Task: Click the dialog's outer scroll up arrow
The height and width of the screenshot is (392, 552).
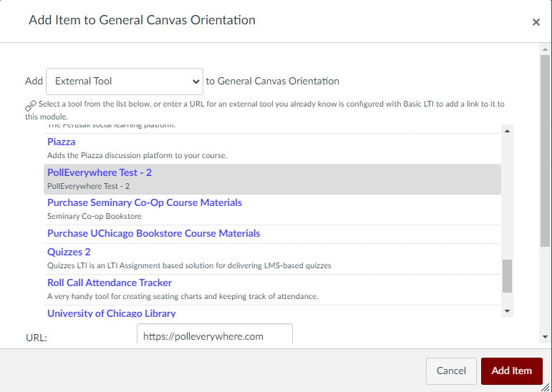Action: tap(545, 49)
